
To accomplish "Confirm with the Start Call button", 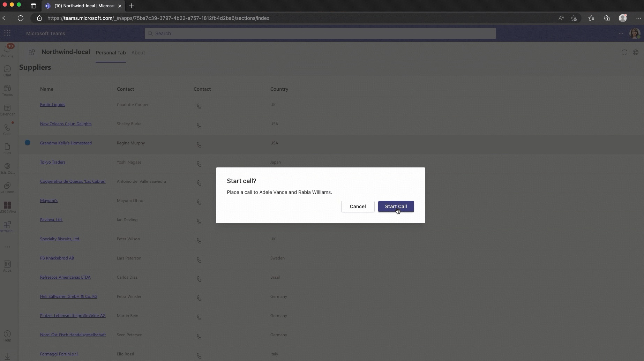I will [396, 206].
